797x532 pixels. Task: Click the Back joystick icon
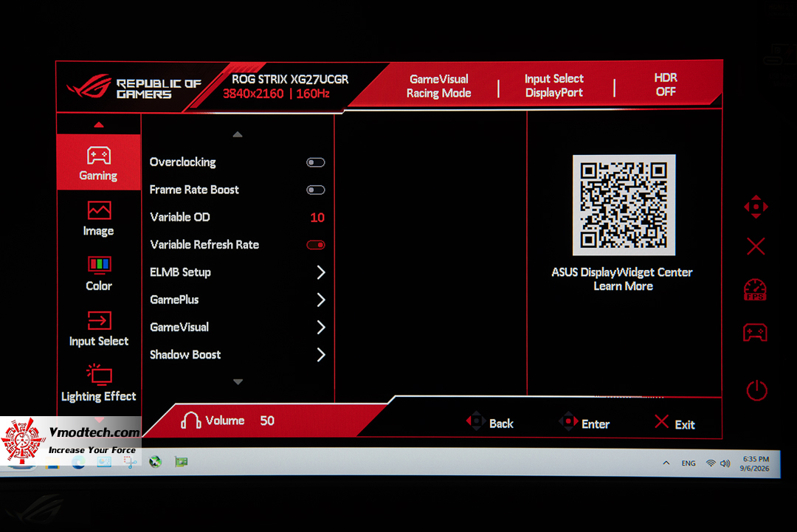coord(476,421)
